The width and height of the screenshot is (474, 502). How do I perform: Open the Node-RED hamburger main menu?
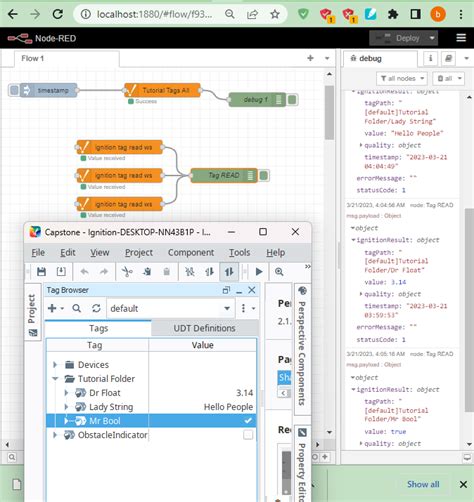click(x=461, y=38)
